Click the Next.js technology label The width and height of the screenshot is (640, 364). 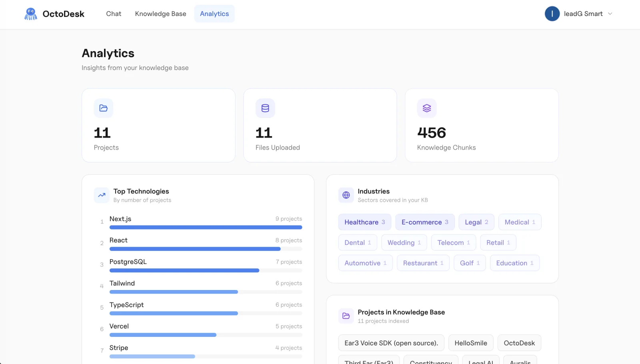tap(120, 219)
